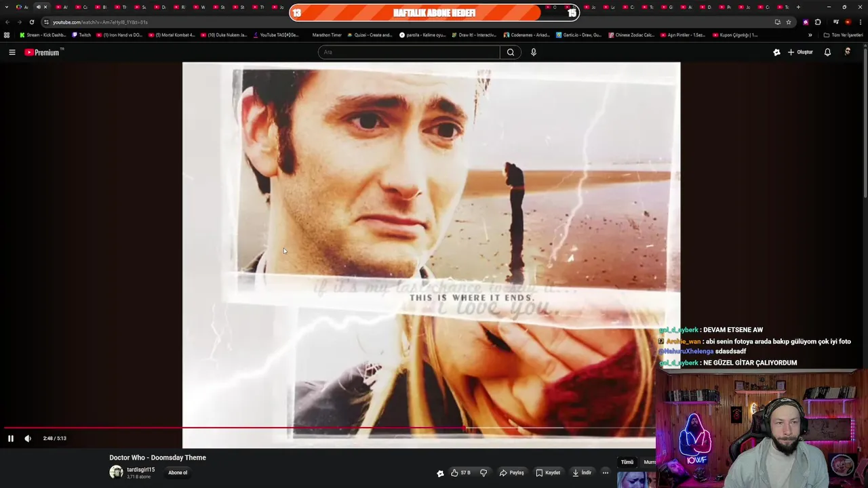The height and width of the screenshot is (488, 868).
Task: Open the Twitch bookmark
Action: pos(81,35)
